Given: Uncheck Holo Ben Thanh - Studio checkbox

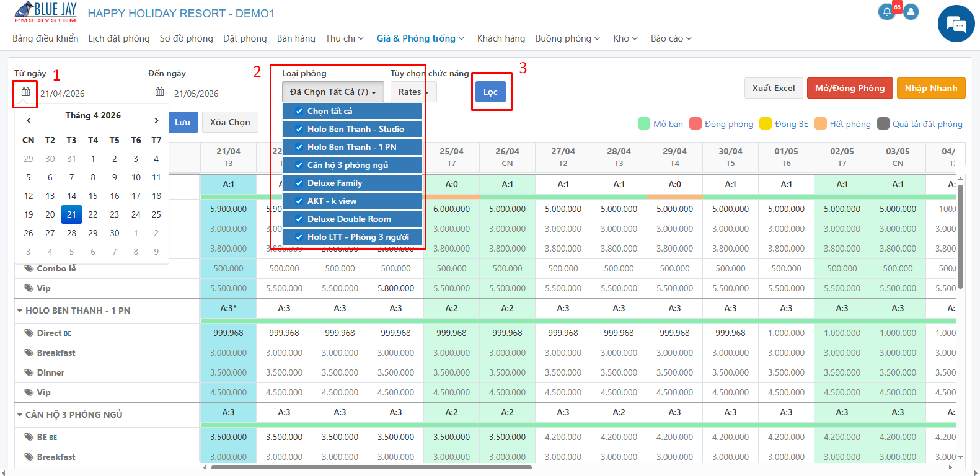Looking at the screenshot, I should [299, 129].
